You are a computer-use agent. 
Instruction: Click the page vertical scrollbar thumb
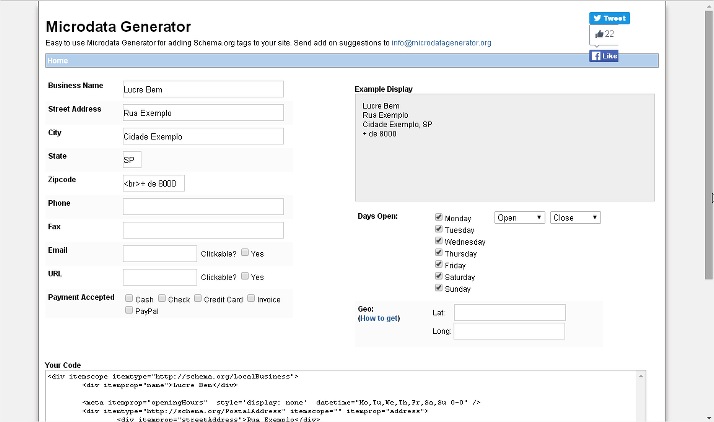coord(709,145)
